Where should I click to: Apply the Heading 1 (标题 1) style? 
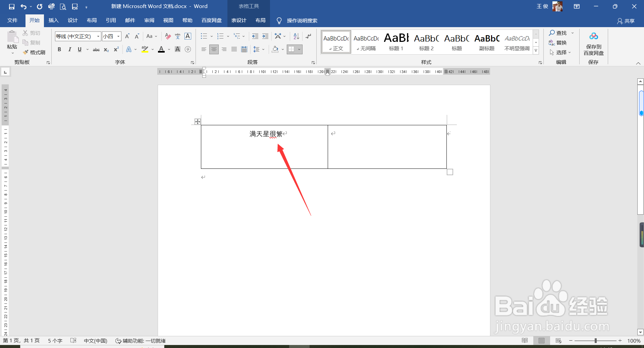point(396,42)
